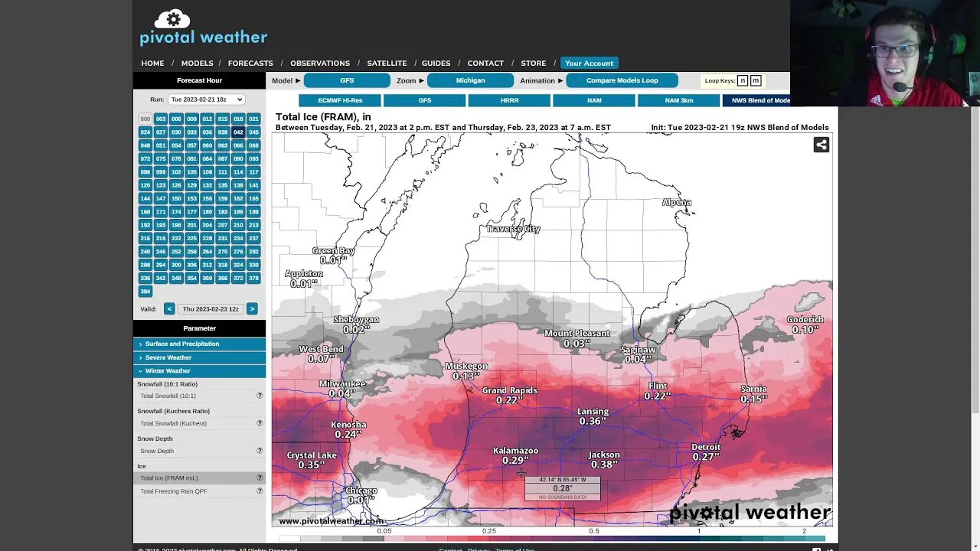
Task: Collapse Winter Weather section
Action: [x=199, y=370]
